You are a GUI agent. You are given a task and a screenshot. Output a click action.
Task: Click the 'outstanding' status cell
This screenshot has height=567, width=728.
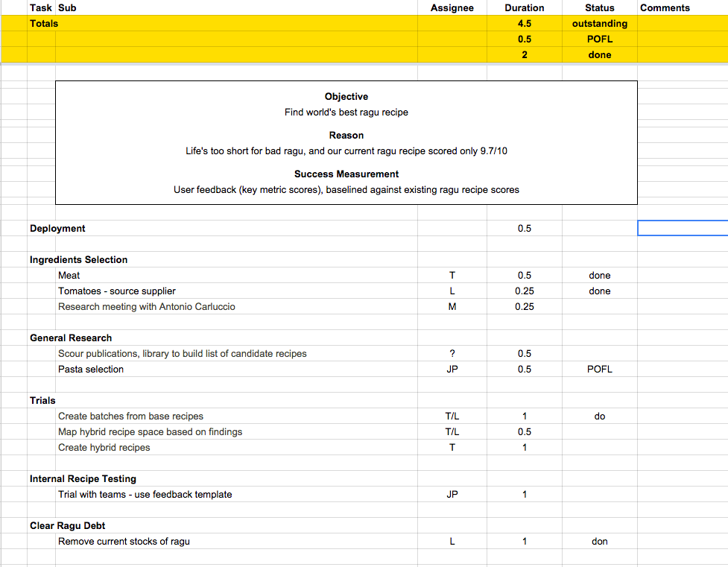599,24
